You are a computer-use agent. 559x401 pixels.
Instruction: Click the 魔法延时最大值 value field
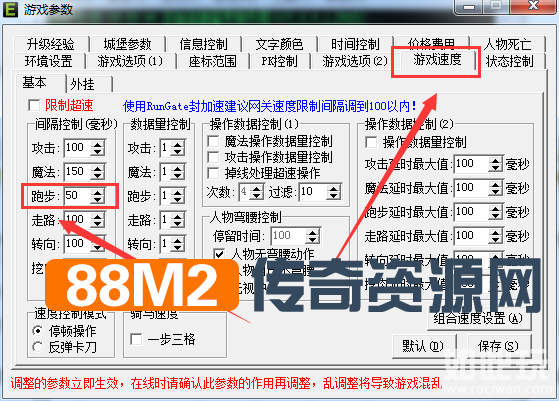[471, 188]
